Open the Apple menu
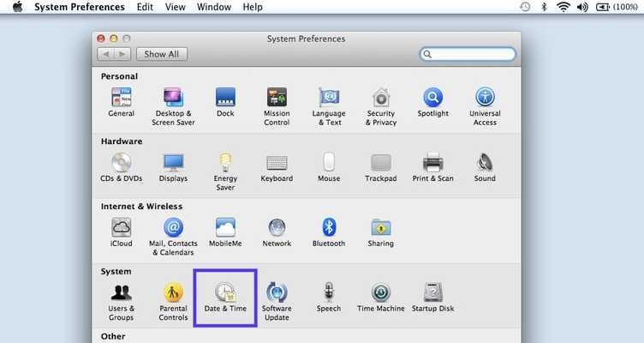This screenshot has width=644, height=343. pyautogui.click(x=18, y=7)
